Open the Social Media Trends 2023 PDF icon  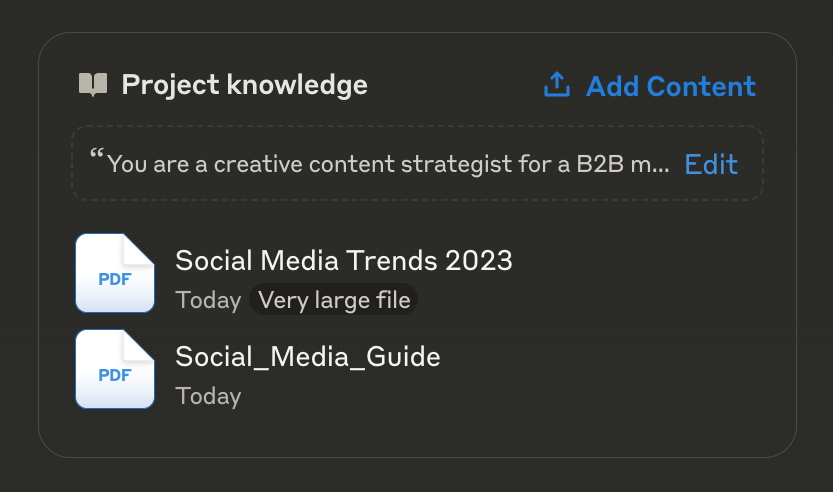pos(115,273)
